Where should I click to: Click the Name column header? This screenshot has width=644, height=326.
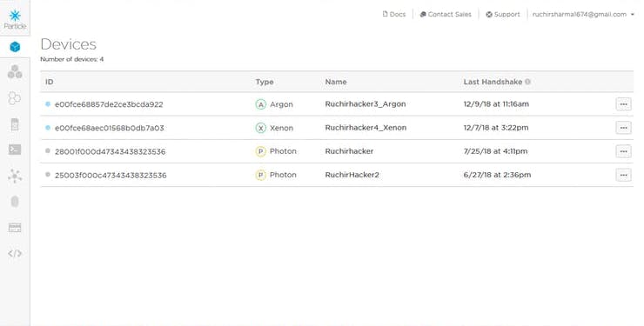click(x=336, y=82)
